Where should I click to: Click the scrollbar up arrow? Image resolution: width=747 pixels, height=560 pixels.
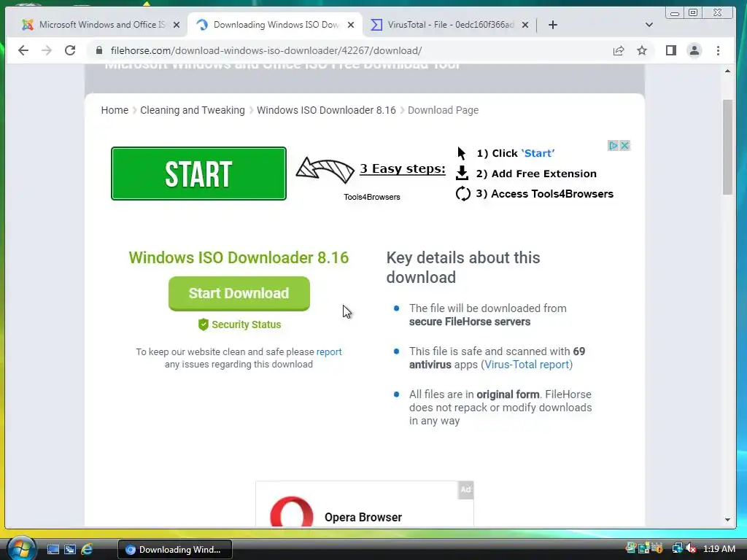(727, 71)
